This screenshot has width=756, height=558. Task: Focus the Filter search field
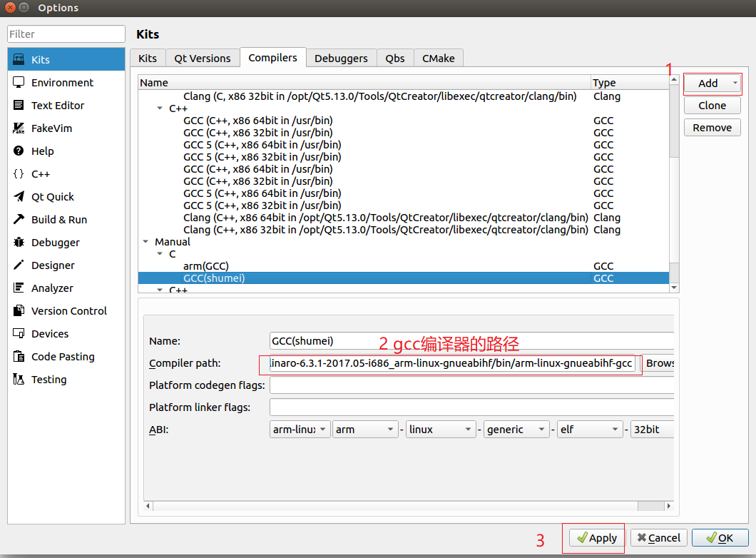(x=66, y=34)
